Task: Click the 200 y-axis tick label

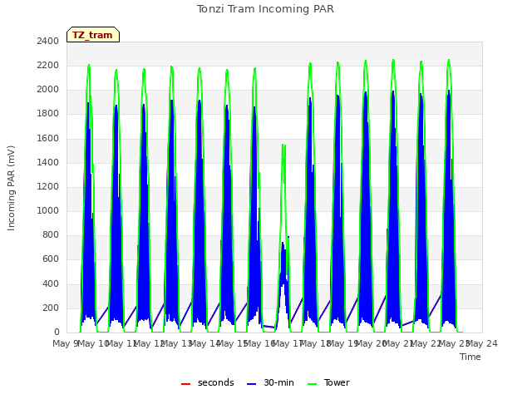Action: pyautogui.click(x=51, y=308)
